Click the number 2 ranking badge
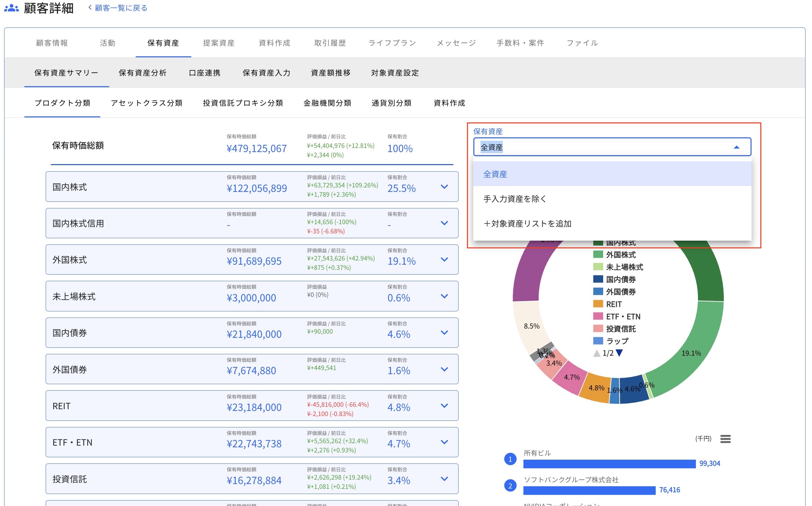 click(510, 486)
